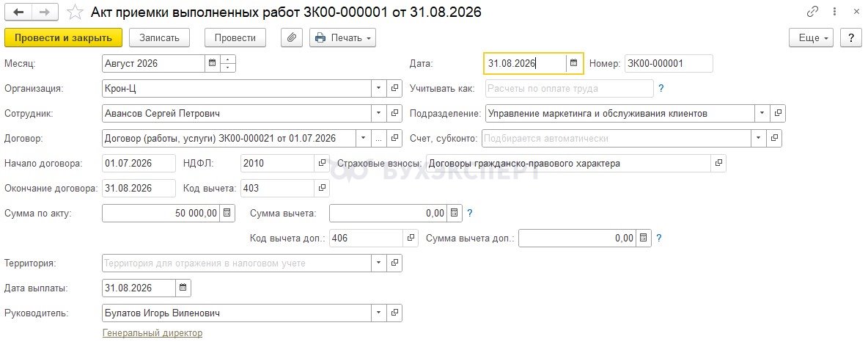Click the Записать button
This screenshot has height=342, width=868.
(159, 37)
